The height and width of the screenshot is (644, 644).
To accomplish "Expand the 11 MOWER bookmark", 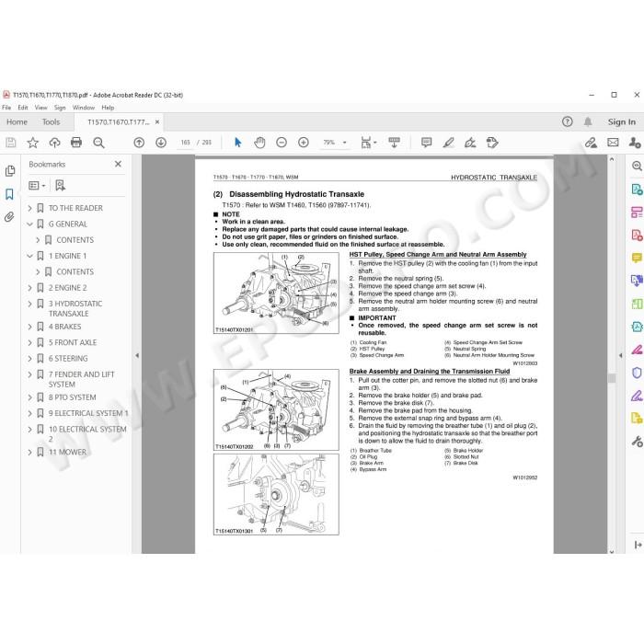I will coord(29,453).
